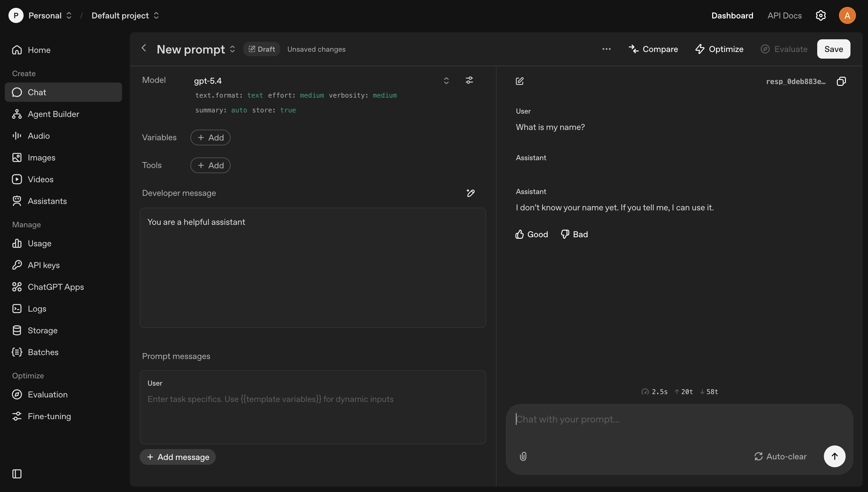Edit the Developer message with the pencil icon
This screenshot has height=492, width=868.
click(470, 193)
